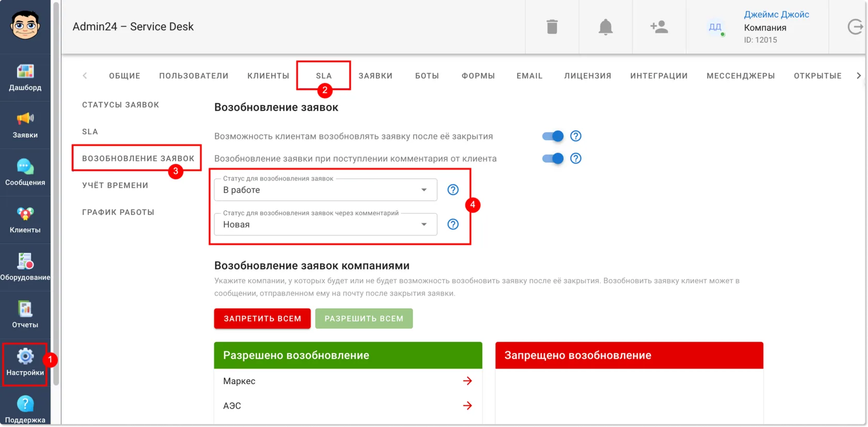Screen dimensions: 868x427
Task: Open the SLA tab
Action: coord(324,76)
